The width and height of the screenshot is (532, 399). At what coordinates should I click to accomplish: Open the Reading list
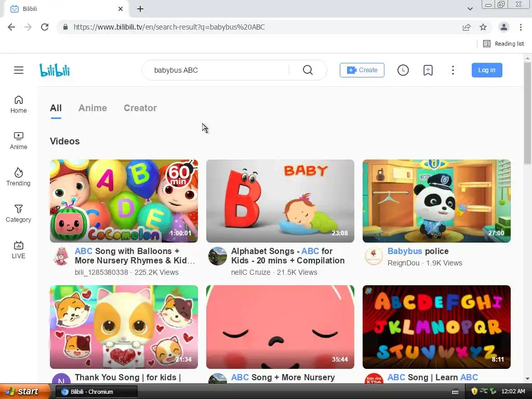(x=503, y=44)
